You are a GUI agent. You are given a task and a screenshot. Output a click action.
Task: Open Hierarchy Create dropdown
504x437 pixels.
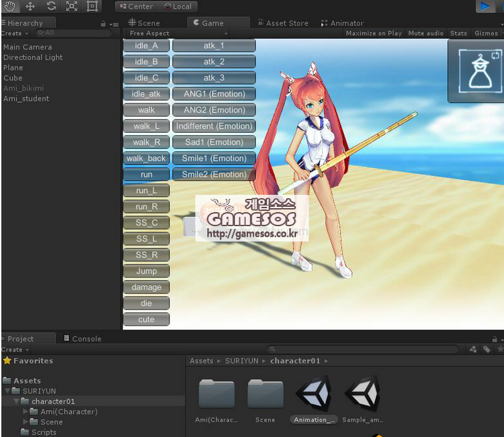click(15, 33)
